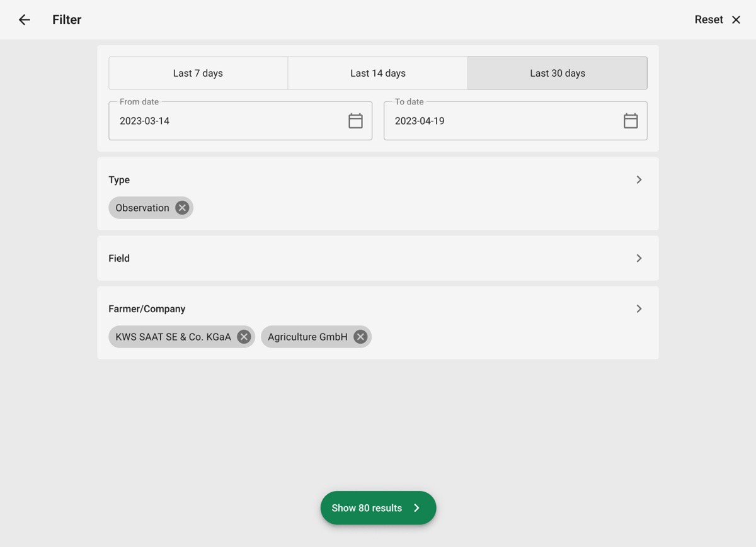Screen dimensions: 756x547
Task: Click the chevron icon inside Show results button
Action: tap(416, 508)
